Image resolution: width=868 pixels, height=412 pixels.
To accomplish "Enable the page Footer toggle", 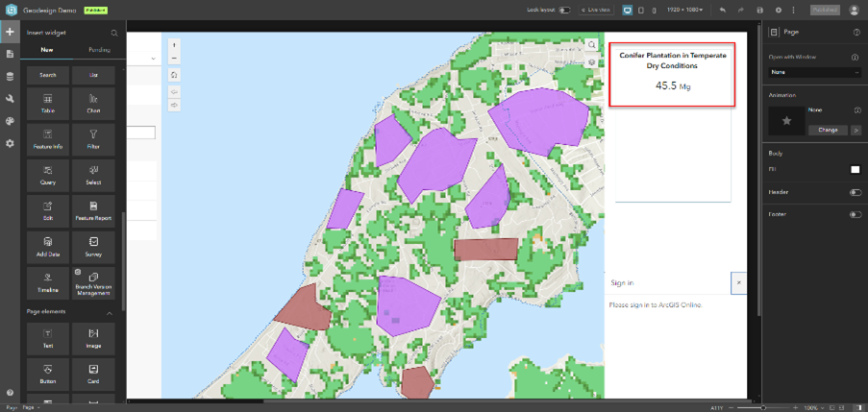I will (x=856, y=214).
